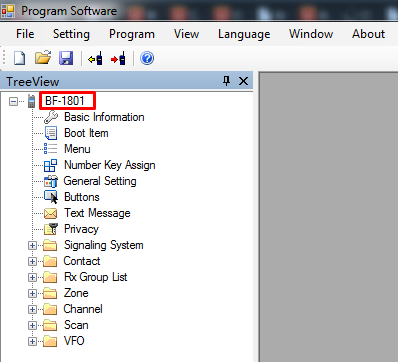
Task: Click the Menu list icon
Action: [x=51, y=149]
